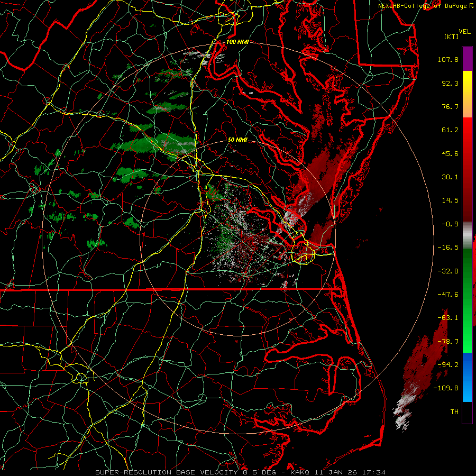Image resolution: width=476 pixels, height=476 pixels.
Task: Click the 76.7 velocity scale value
Action: tap(450, 106)
